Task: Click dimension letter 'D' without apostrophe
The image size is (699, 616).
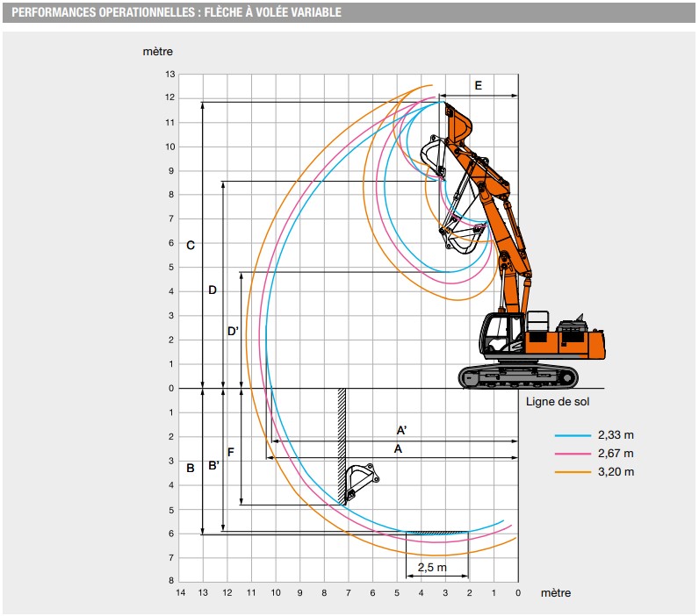Action: click(x=213, y=290)
